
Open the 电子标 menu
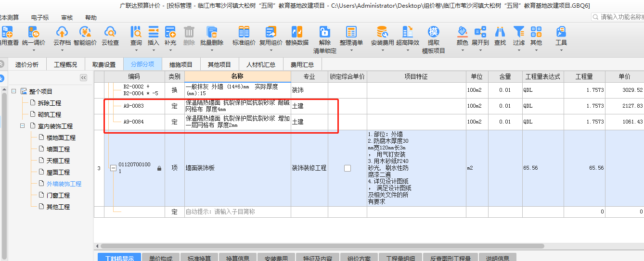click(x=39, y=17)
